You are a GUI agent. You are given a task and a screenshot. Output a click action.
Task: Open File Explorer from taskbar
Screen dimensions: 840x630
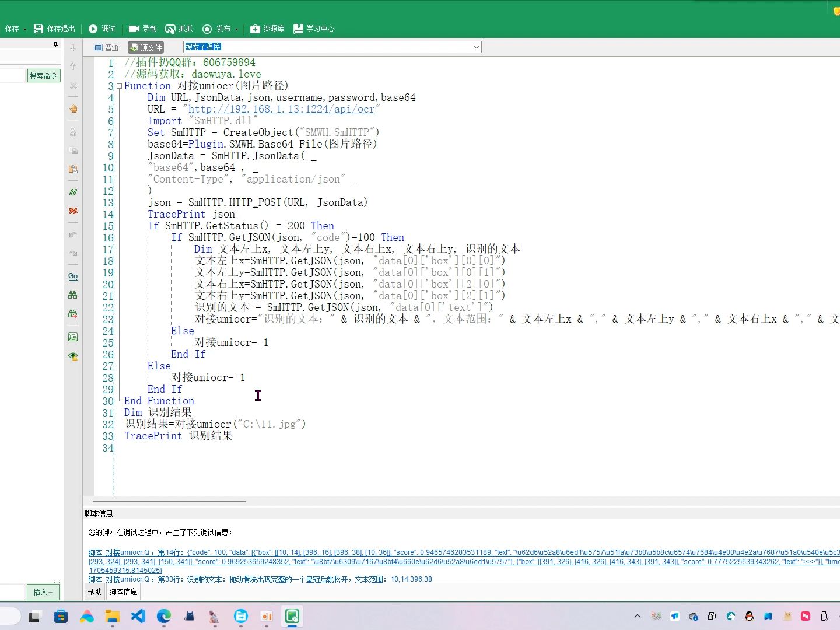coord(113,615)
